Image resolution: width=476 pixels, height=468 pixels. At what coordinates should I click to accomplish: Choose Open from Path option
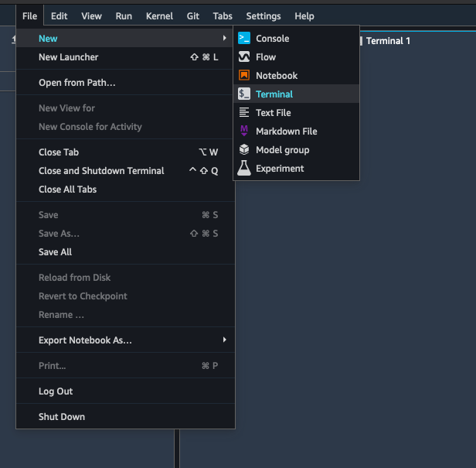77,83
